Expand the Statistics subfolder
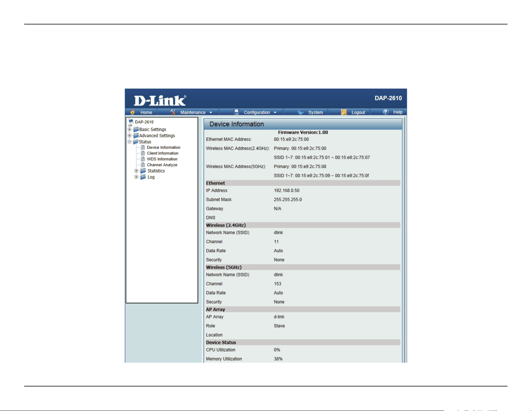 coord(136,171)
